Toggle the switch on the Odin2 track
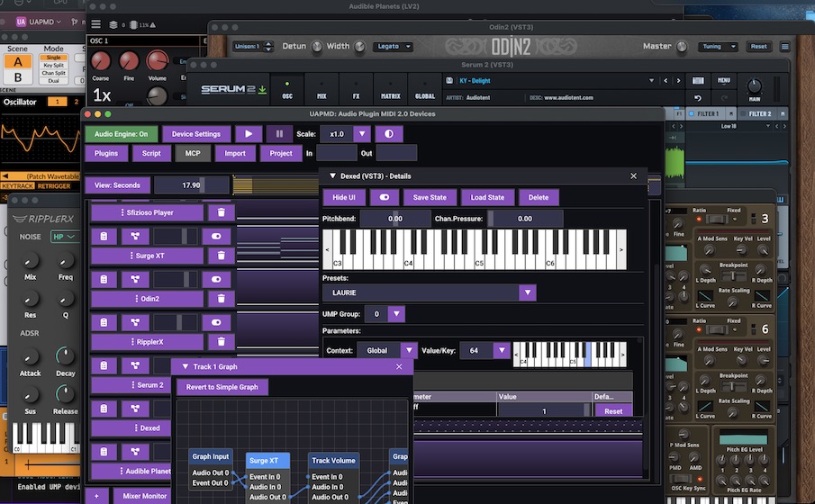Screen dimensions: 815x504 pyautogui.click(x=216, y=280)
